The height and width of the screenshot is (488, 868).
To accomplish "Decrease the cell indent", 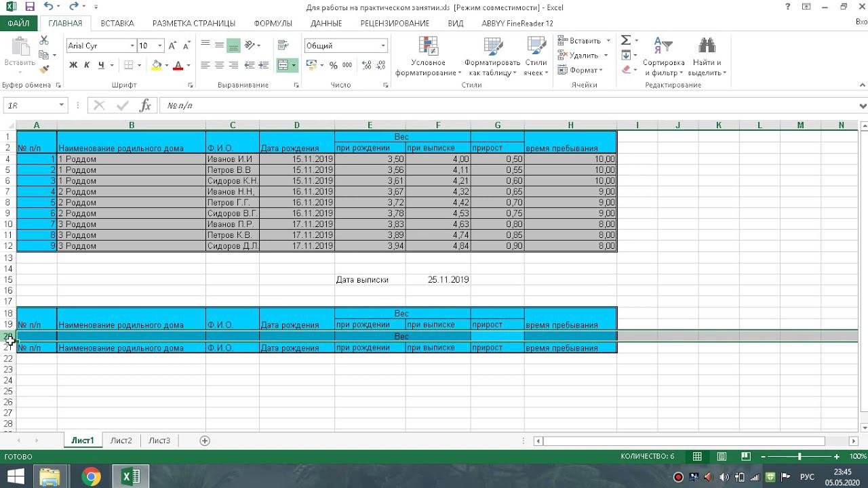I will coord(250,65).
